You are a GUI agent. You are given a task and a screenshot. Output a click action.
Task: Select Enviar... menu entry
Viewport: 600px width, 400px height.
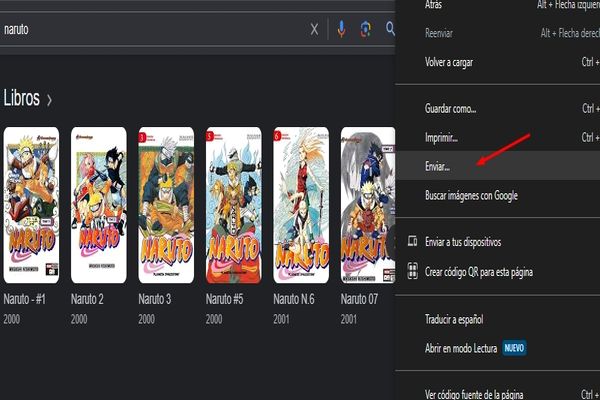[x=497, y=166]
